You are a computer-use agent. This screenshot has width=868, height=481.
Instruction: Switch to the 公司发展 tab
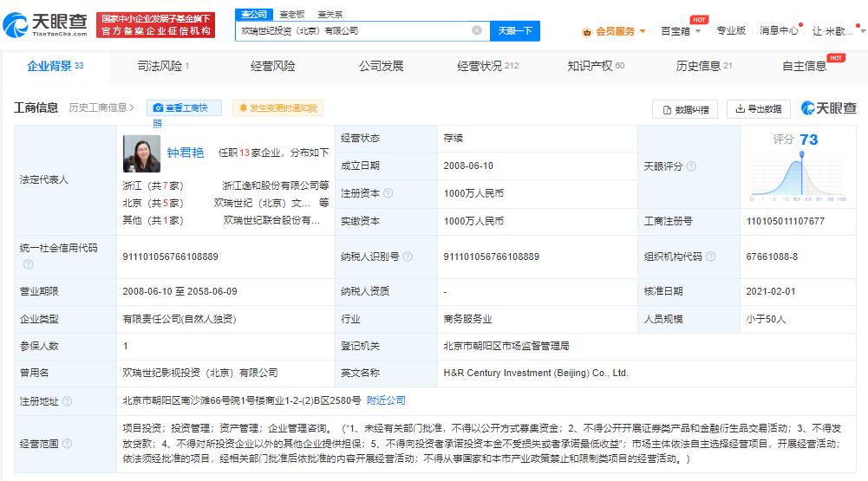pyautogui.click(x=381, y=67)
